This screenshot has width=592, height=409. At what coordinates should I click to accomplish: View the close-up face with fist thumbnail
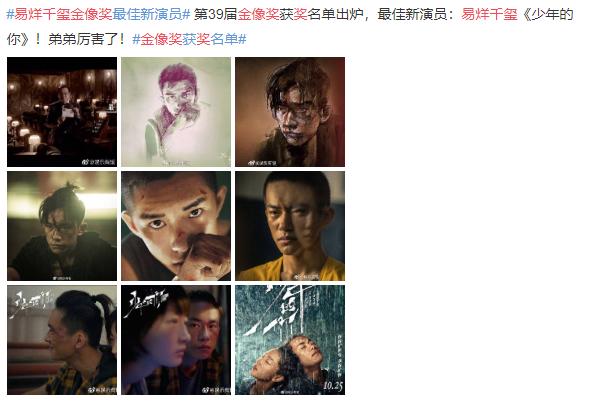176,226
